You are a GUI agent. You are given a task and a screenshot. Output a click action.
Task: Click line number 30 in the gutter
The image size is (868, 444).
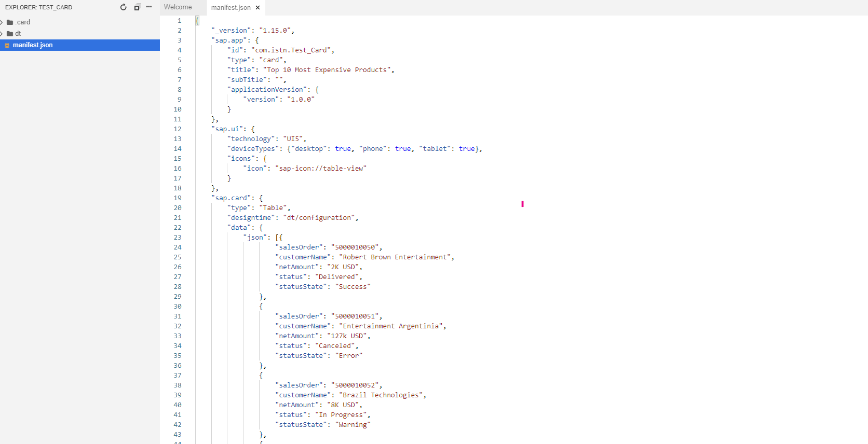[178, 307]
